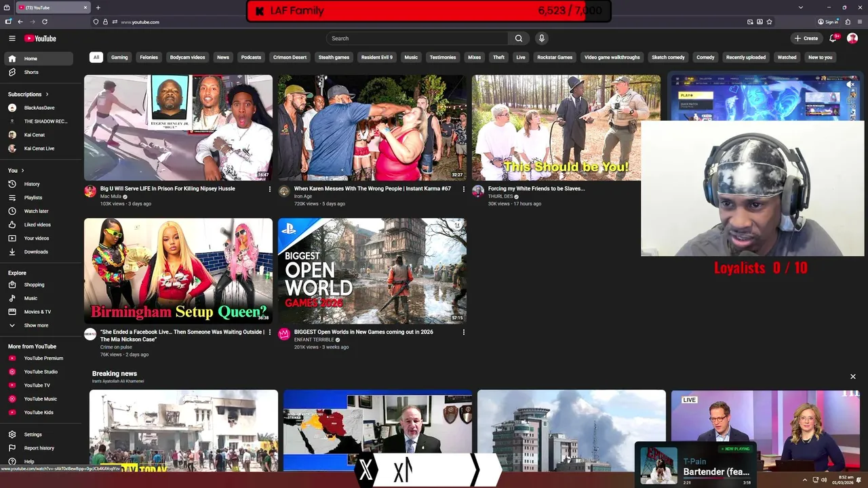868x488 pixels.
Task: Open Settings in sidebar
Action: [x=38, y=434]
